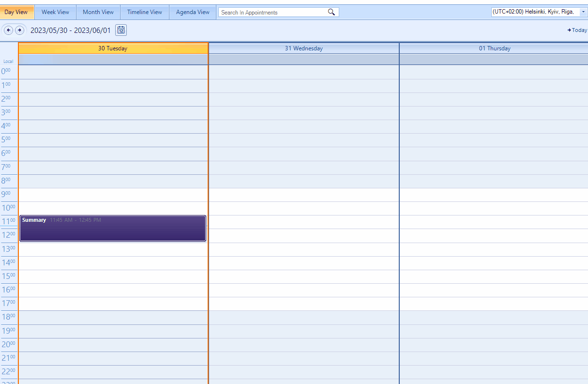Open Agenda View
The image size is (588, 384).
coord(192,12)
